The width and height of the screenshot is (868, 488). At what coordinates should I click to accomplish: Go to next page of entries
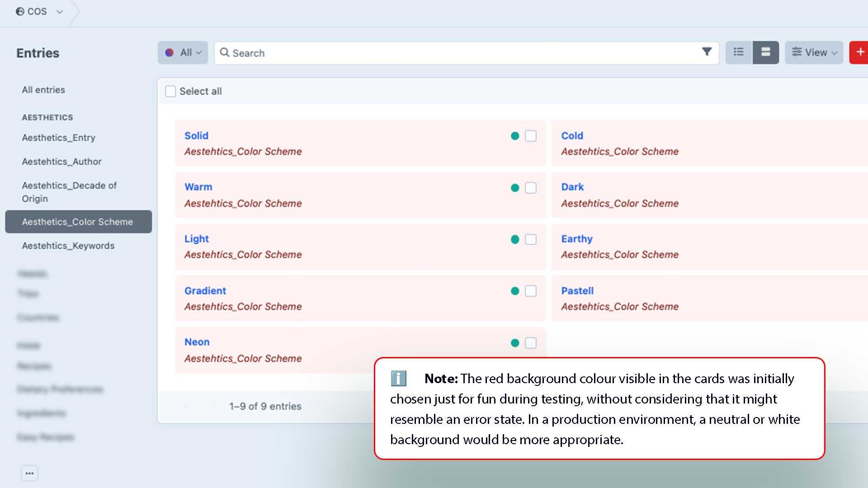click(213, 407)
